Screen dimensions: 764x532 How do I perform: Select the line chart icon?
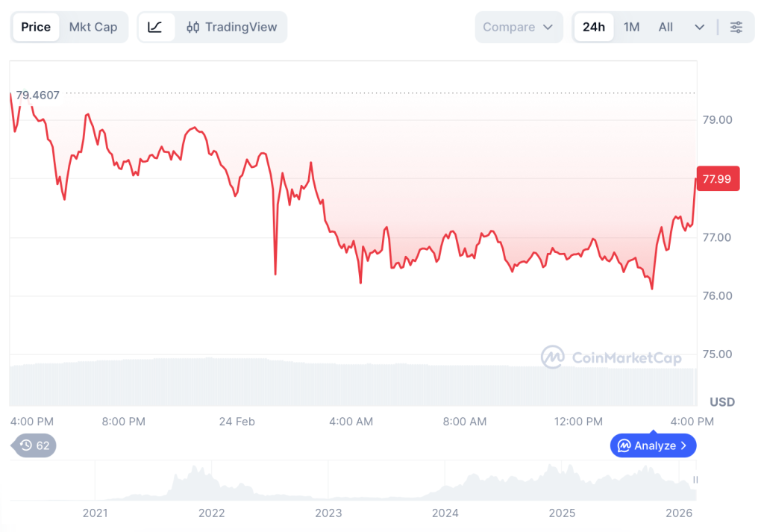155,28
